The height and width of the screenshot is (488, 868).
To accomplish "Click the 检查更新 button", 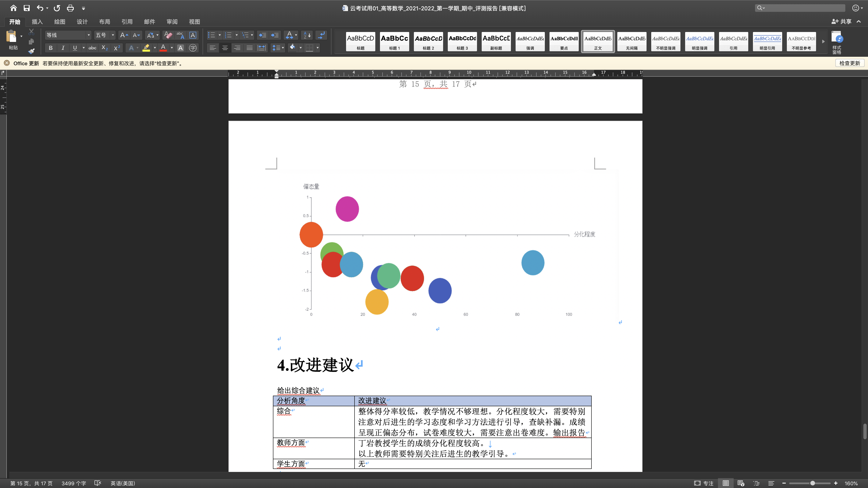I will (850, 63).
